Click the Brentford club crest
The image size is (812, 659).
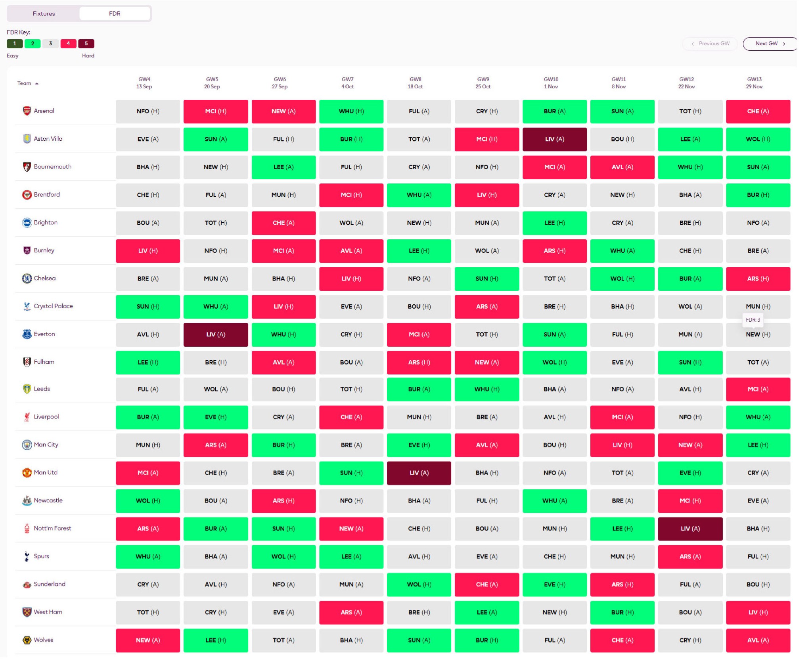click(27, 195)
